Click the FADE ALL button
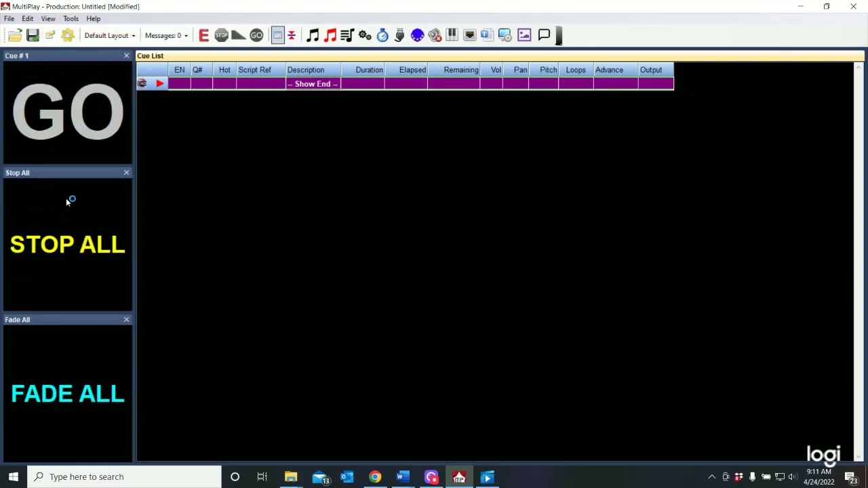 coord(68,393)
